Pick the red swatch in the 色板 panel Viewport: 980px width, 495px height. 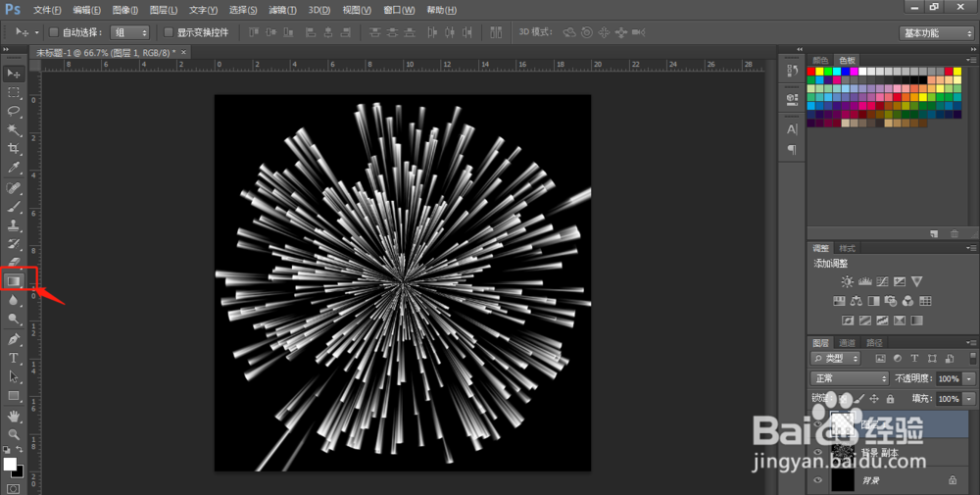811,72
